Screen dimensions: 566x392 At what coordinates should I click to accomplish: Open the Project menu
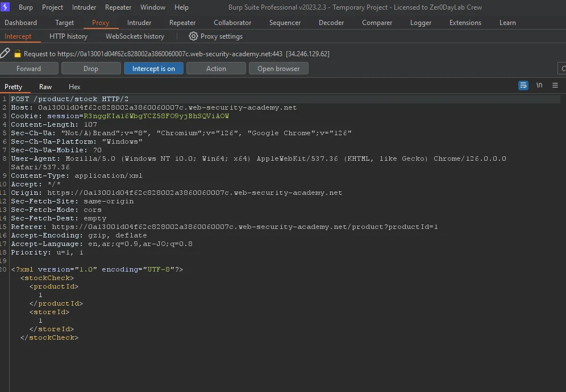coord(52,7)
